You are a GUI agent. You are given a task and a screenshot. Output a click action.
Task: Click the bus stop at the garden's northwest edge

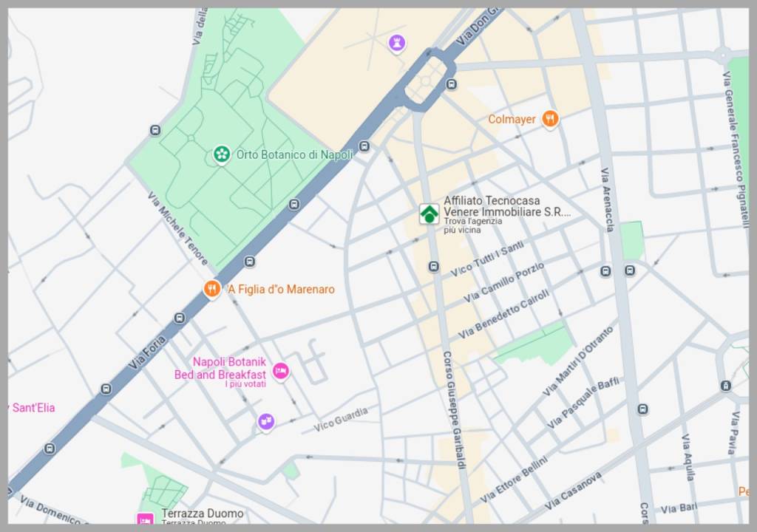coord(155,130)
